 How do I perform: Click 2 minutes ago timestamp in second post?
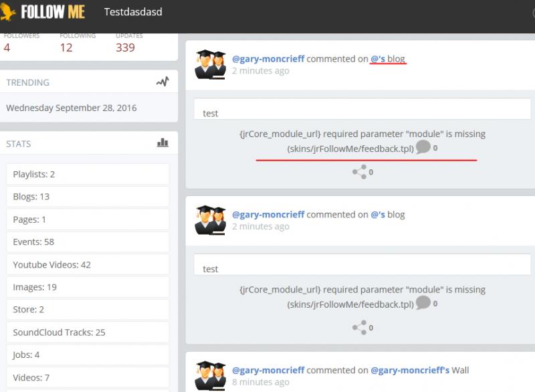pyautogui.click(x=261, y=227)
